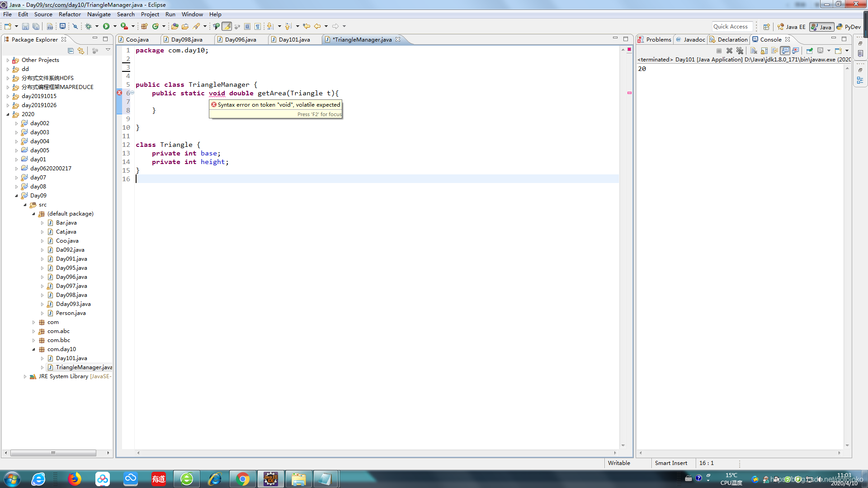Run the program with green Run button

106,27
